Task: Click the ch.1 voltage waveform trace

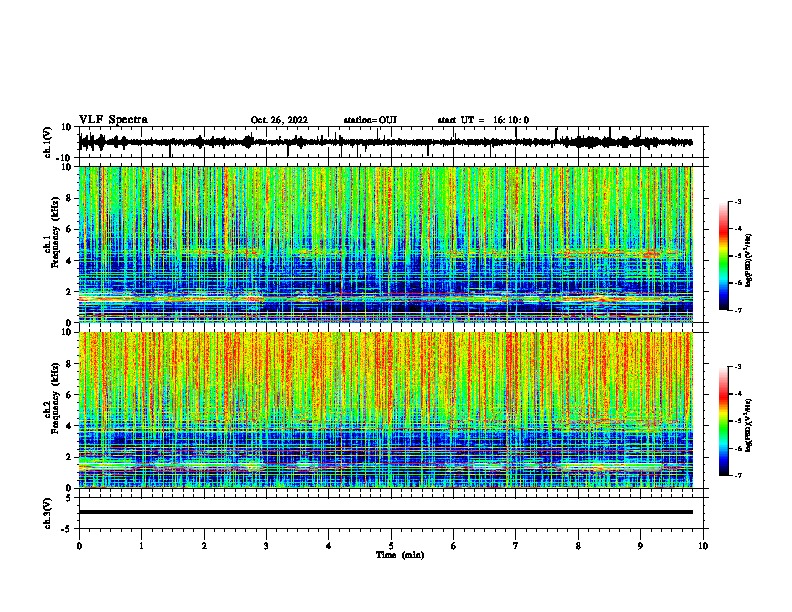Action: tap(385, 142)
